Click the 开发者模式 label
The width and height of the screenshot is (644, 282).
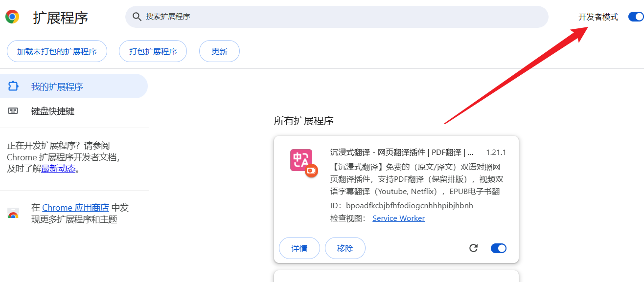click(x=598, y=17)
